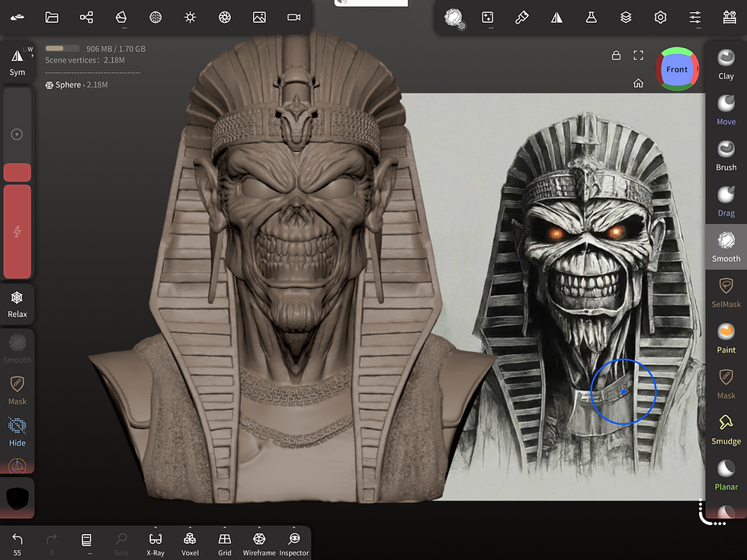The width and height of the screenshot is (747, 560).
Task: Choose the SelMask tool
Action: tap(726, 291)
